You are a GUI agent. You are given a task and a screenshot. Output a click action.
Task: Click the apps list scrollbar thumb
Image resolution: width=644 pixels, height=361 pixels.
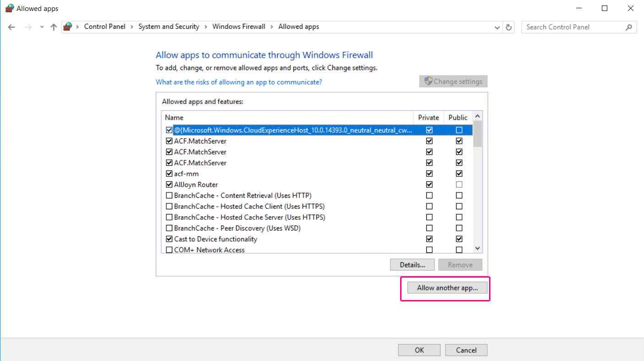click(478, 134)
